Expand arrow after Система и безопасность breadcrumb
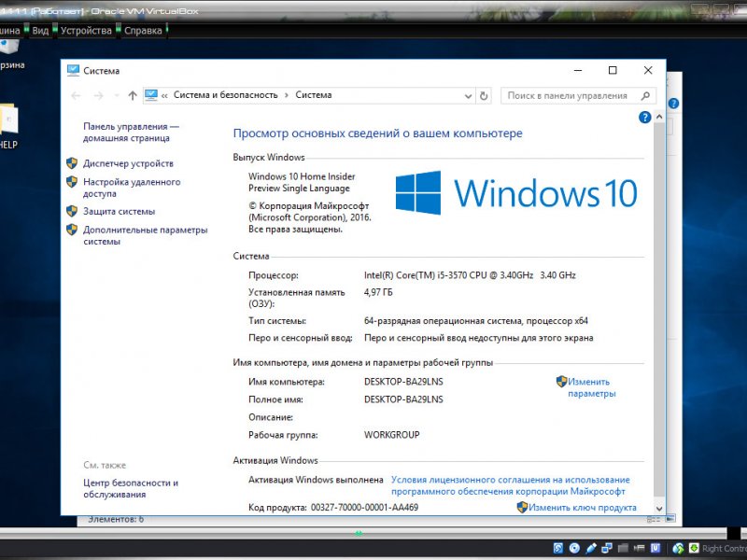The image size is (747, 560). click(x=287, y=95)
